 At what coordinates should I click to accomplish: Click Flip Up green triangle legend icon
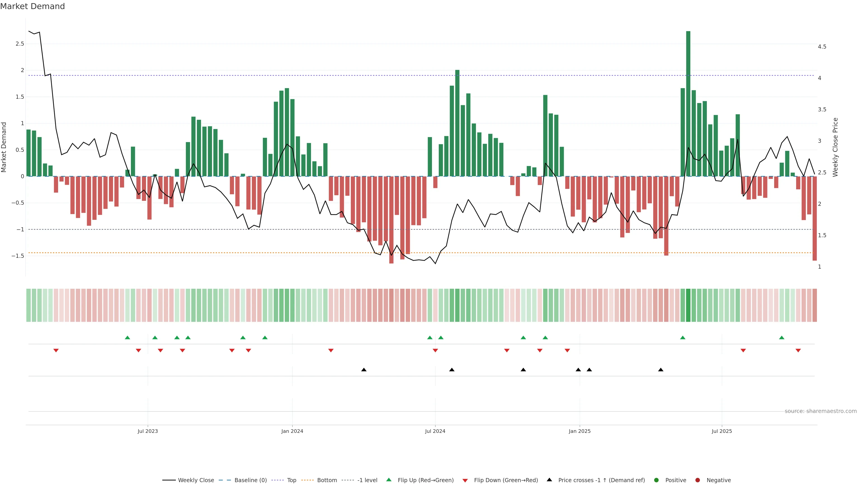(389, 480)
